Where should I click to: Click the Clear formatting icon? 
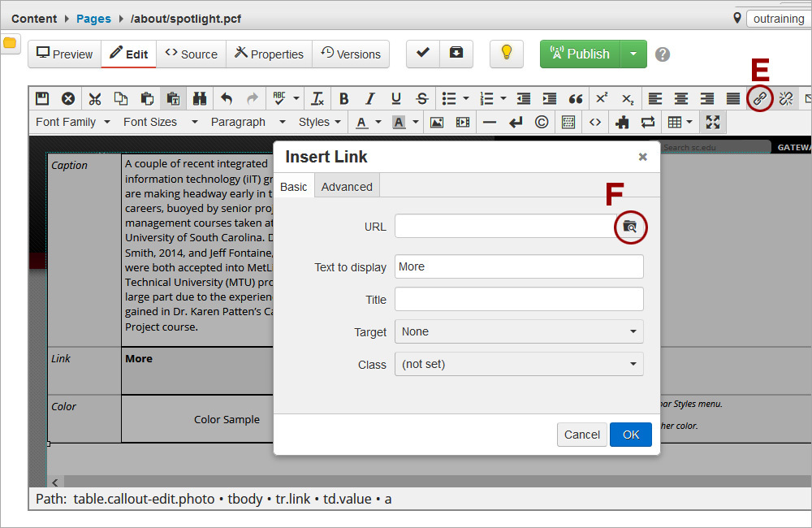point(317,98)
